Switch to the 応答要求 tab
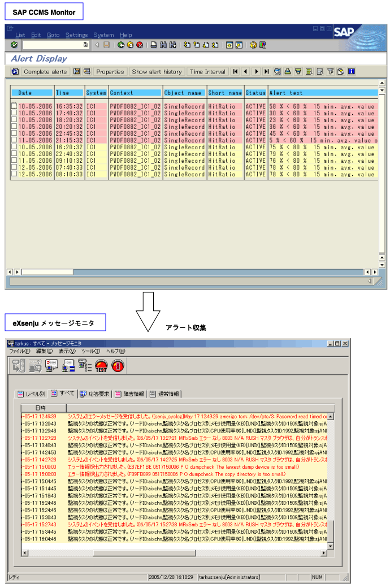 (95, 394)
